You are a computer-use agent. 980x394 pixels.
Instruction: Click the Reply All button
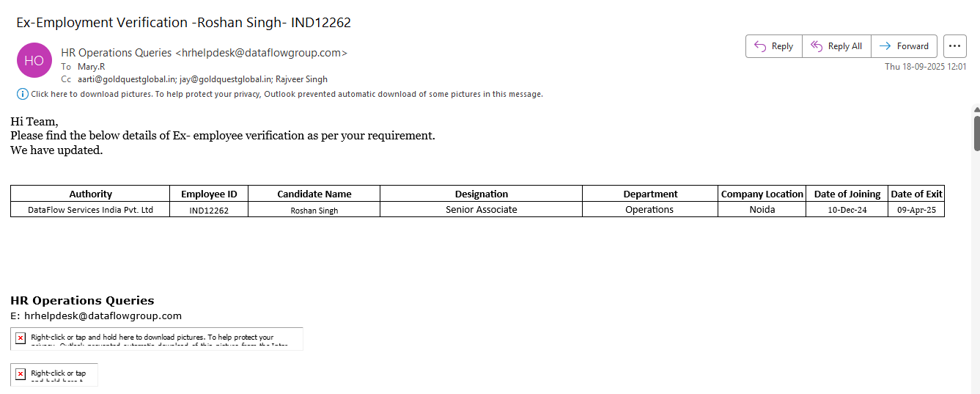(x=836, y=46)
